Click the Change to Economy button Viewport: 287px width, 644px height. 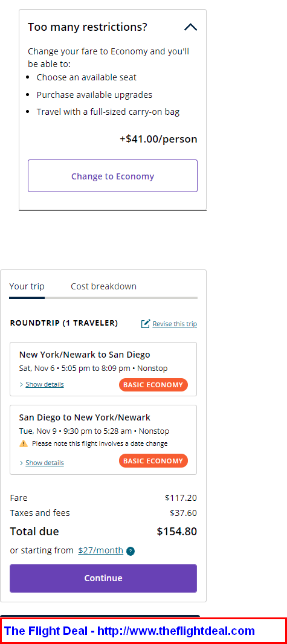point(112,176)
